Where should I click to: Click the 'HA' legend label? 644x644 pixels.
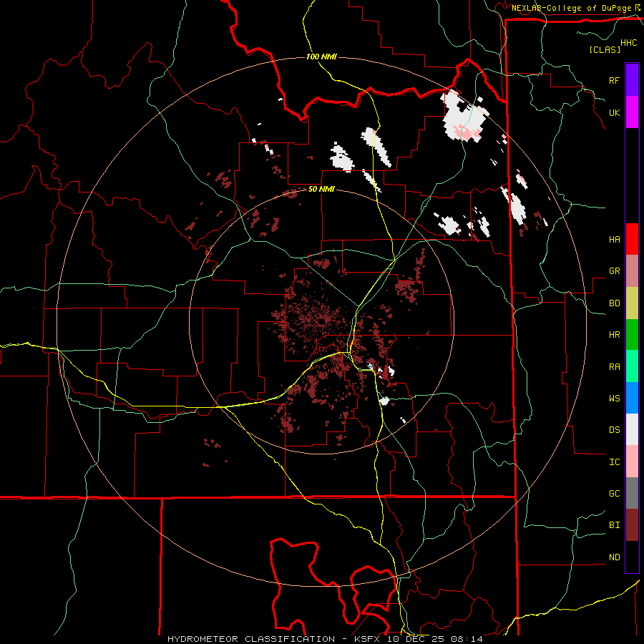click(x=614, y=239)
